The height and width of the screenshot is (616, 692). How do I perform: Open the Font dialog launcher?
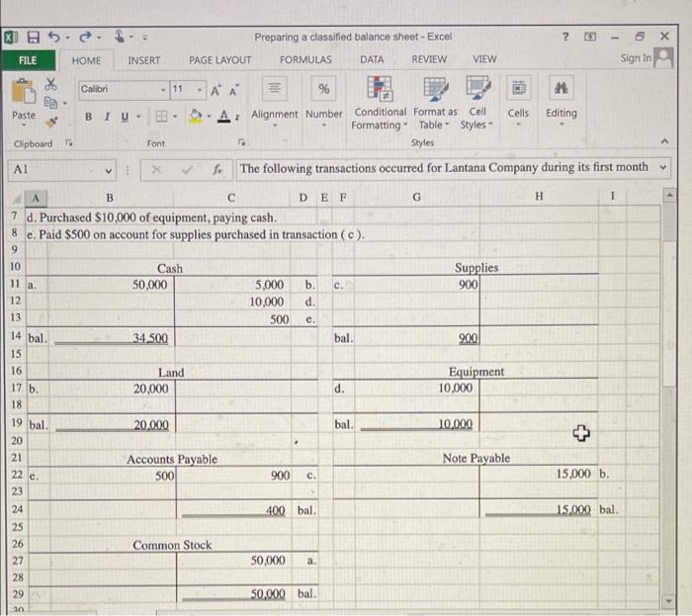241,142
